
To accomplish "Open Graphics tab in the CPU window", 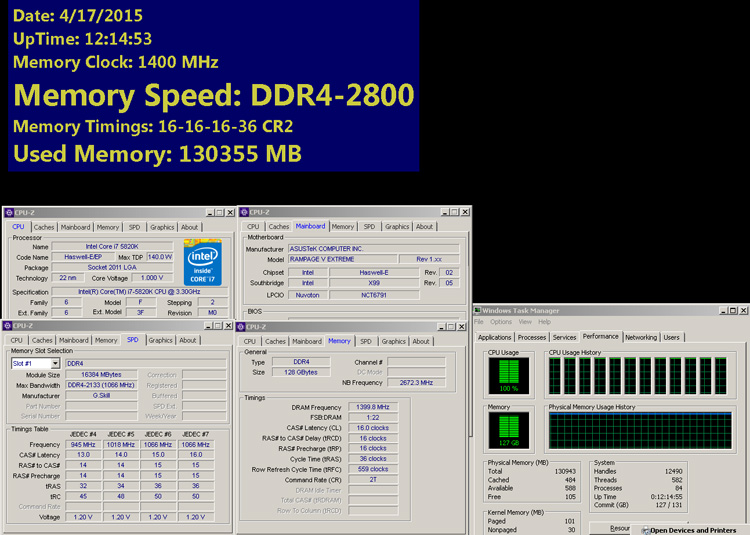I will pyautogui.click(x=162, y=227).
